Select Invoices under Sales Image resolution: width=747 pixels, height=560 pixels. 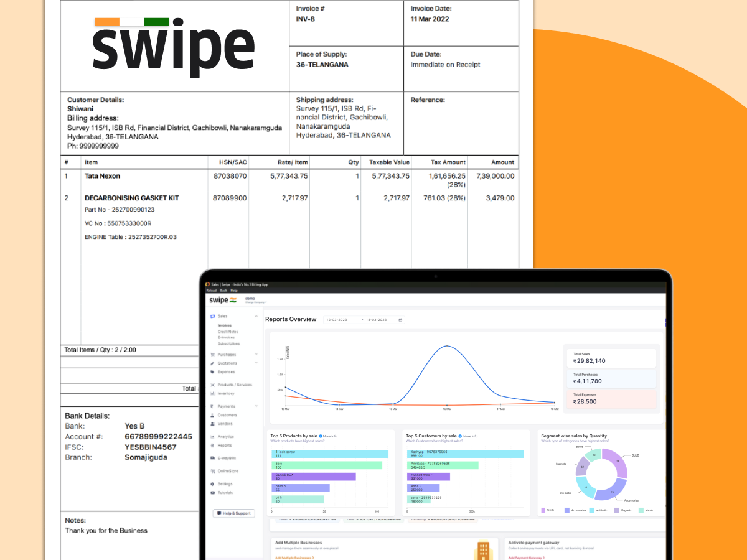(225, 325)
